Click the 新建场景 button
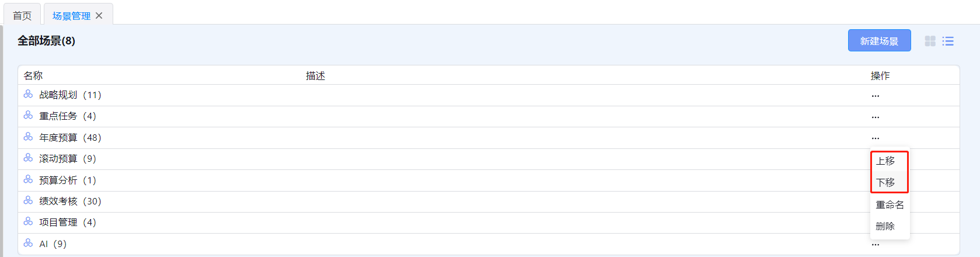980x257 pixels. tap(879, 41)
